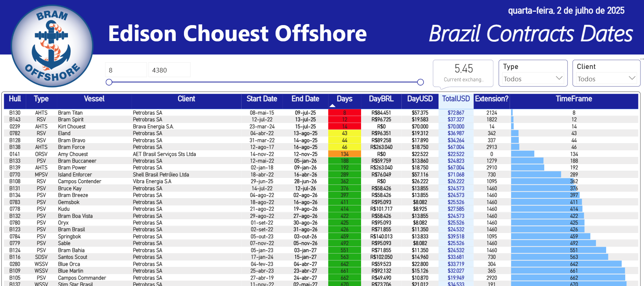
Task: Sort table by Hull column header
Action: click(15, 99)
